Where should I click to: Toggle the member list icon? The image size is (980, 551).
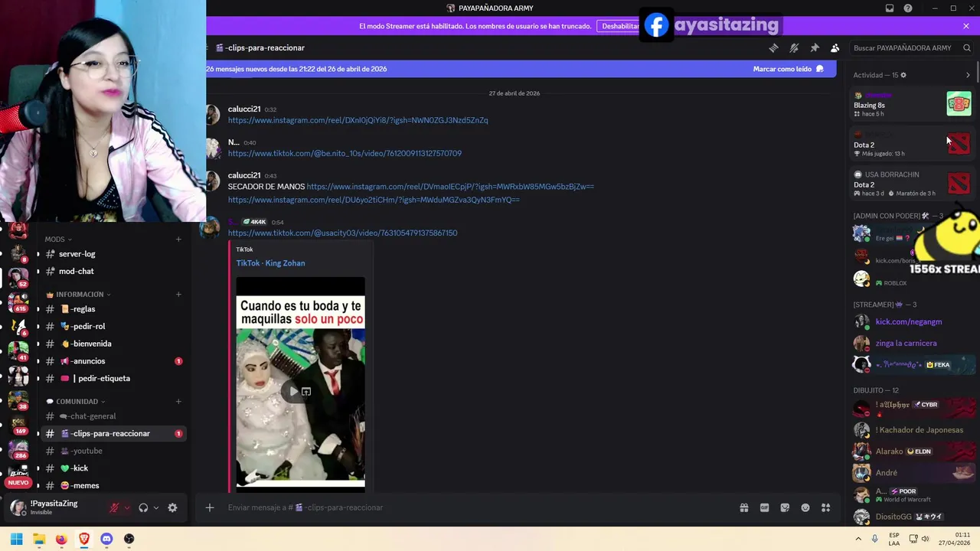tap(835, 47)
